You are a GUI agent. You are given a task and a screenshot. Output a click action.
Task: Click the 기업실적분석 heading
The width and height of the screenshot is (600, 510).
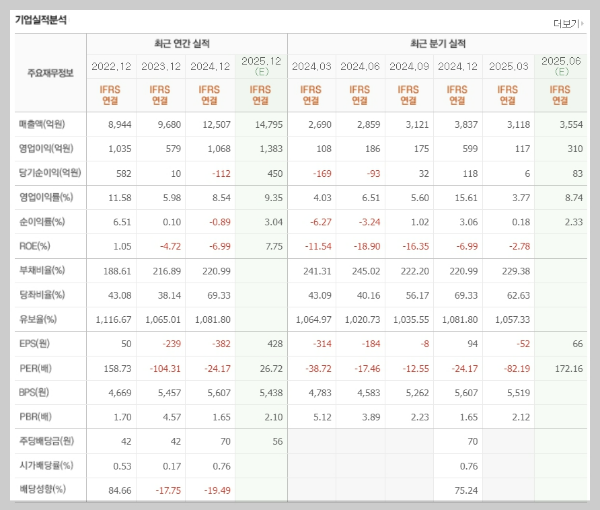(41, 20)
